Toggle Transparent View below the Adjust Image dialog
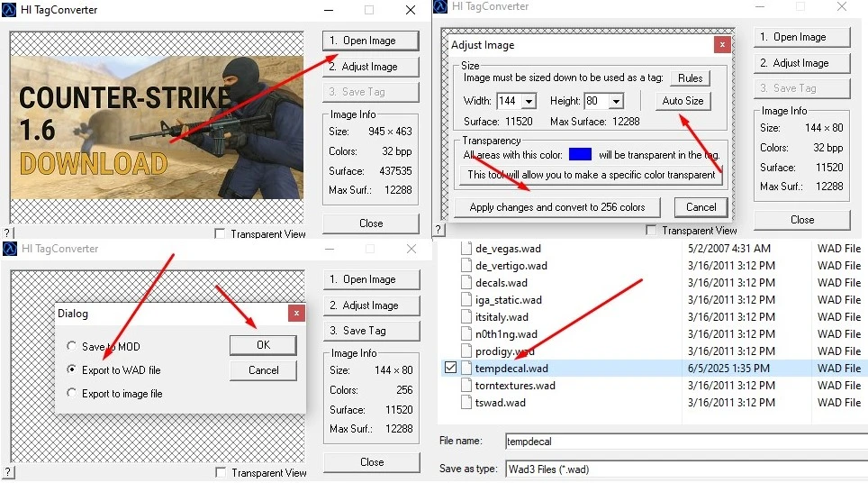The height and width of the screenshot is (483, 868). (x=651, y=231)
